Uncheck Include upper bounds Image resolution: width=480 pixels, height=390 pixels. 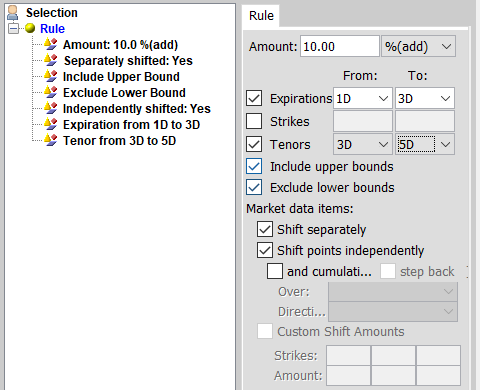point(254,166)
